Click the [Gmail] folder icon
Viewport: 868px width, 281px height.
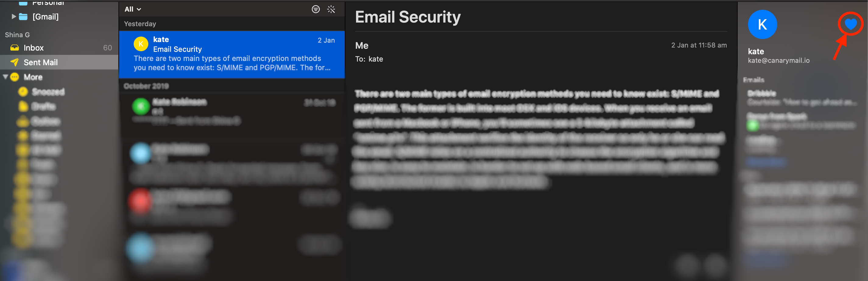(23, 16)
